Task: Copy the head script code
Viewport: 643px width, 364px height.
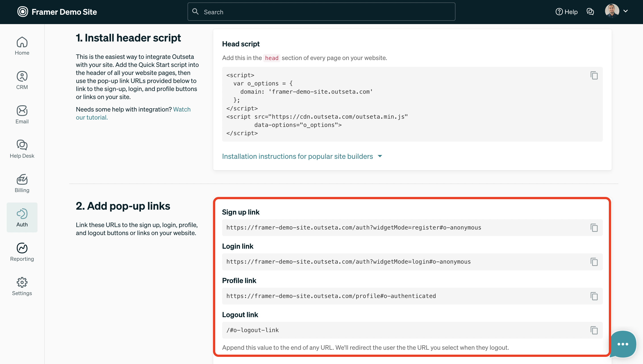Action: coord(594,75)
